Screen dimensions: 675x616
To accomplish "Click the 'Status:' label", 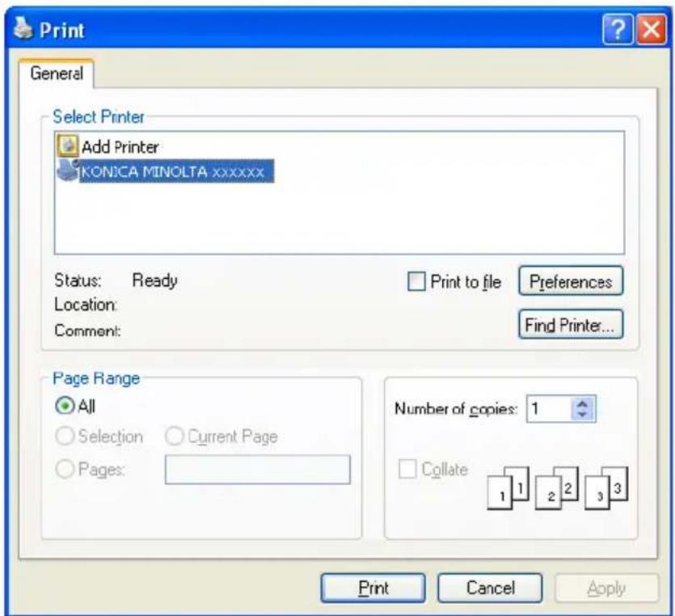I will (x=78, y=281).
